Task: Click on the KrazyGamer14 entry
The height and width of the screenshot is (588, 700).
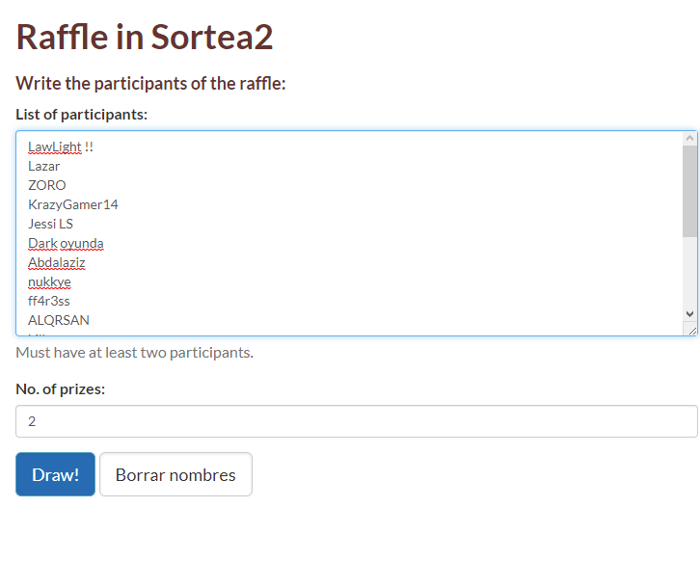Action: [x=73, y=204]
